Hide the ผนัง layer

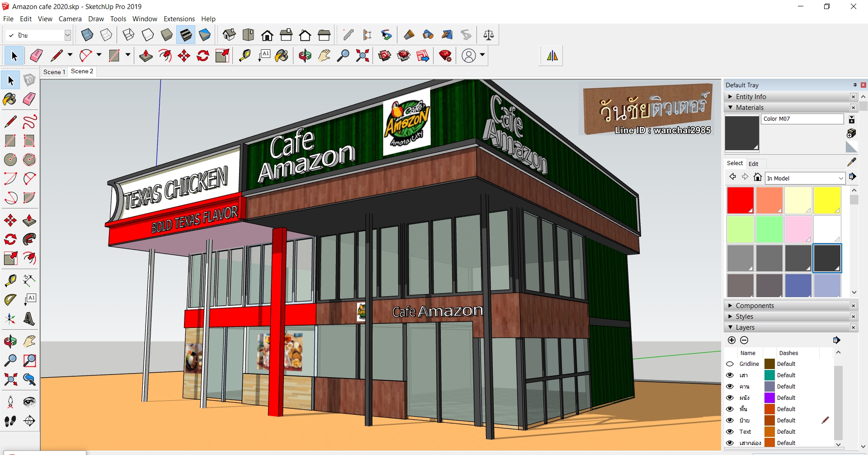[x=730, y=398]
